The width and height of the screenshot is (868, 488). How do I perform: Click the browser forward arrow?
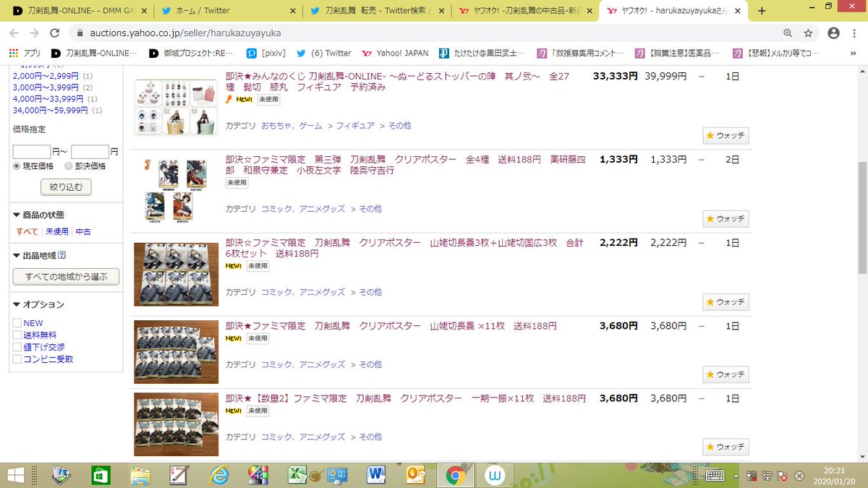click(34, 33)
